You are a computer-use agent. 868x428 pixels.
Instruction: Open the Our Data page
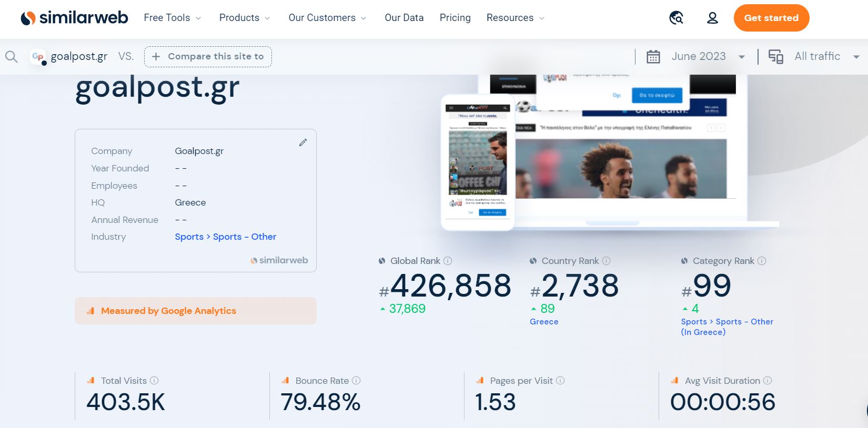[404, 18]
